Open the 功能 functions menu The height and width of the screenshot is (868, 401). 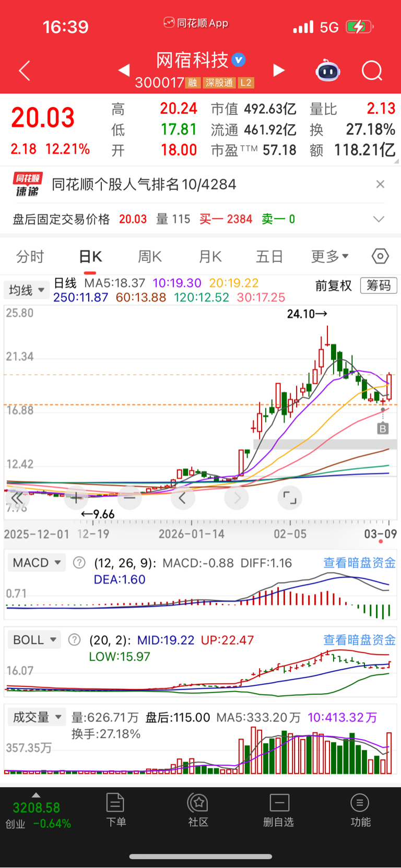pyautogui.click(x=360, y=811)
